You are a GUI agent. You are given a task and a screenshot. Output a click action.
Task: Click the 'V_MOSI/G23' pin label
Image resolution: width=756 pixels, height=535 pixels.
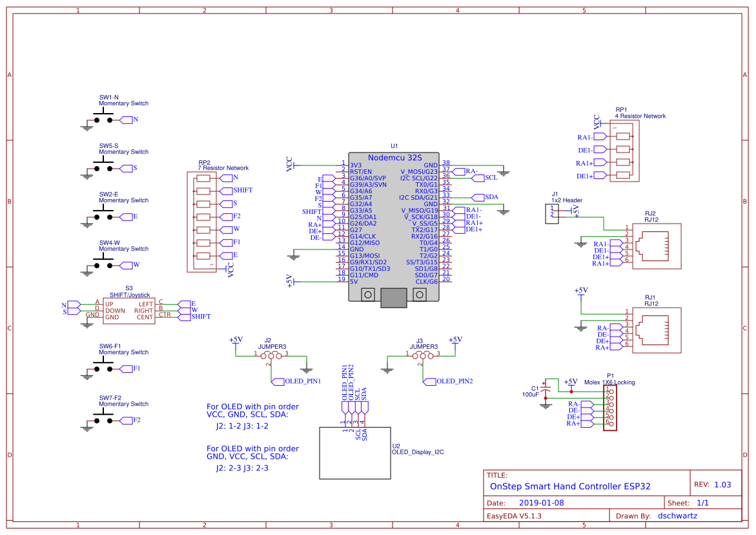419,172
